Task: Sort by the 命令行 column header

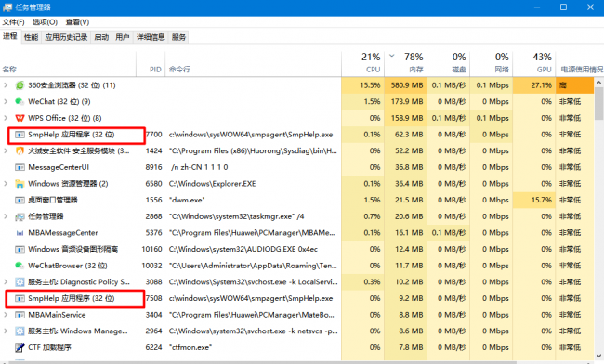Action: (x=253, y=64)
